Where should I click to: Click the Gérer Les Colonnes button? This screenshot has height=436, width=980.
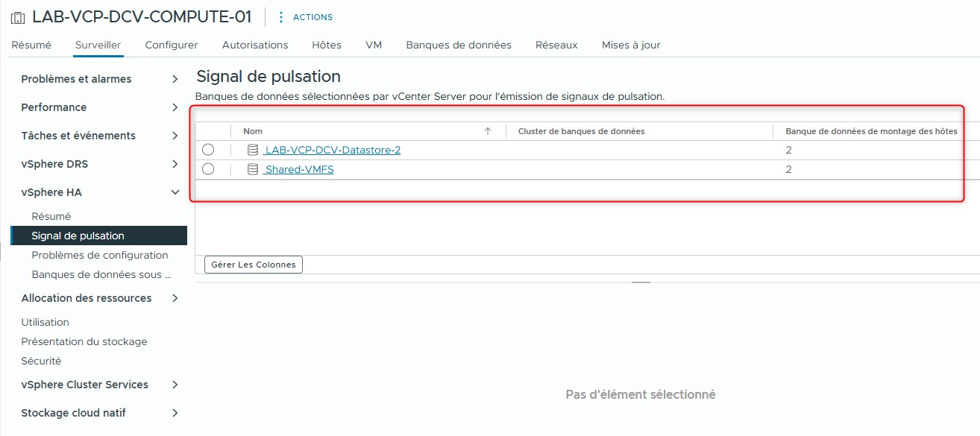coord(253,264)
